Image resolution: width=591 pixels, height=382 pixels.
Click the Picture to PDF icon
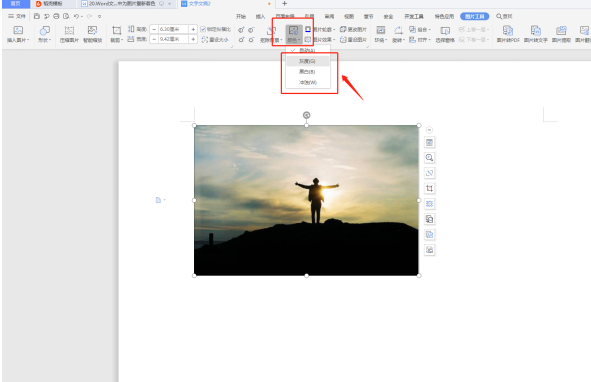pyautogui.click(x=508, y=34)
